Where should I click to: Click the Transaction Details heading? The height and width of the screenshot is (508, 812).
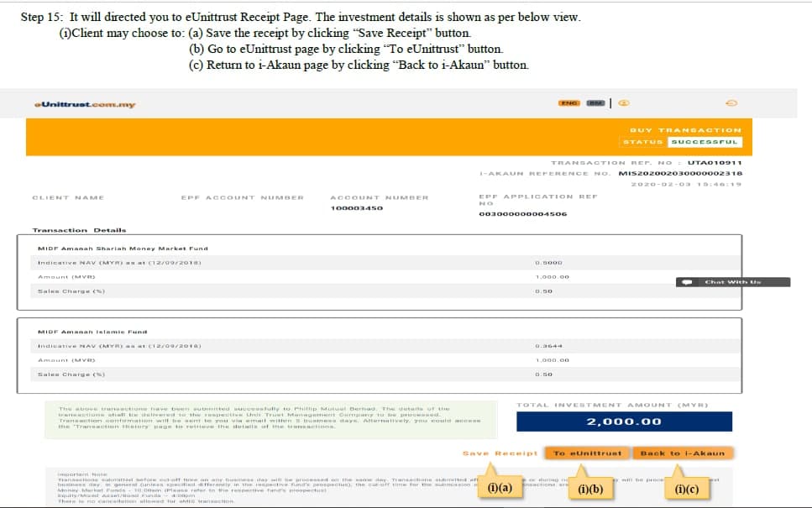(79, 230)
